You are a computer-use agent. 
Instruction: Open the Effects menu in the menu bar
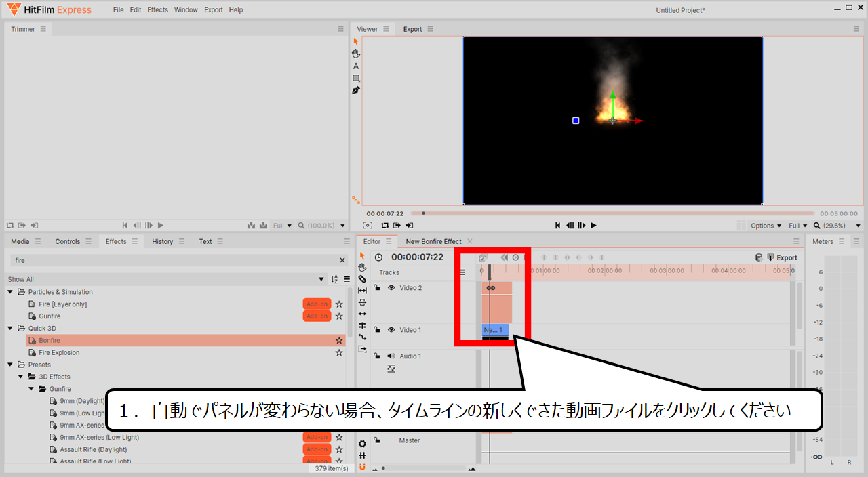click(x=158, y=10)
